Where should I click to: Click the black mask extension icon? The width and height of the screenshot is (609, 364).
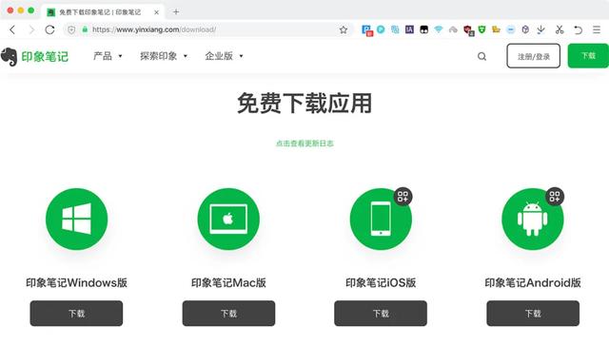tap(424, 29)
